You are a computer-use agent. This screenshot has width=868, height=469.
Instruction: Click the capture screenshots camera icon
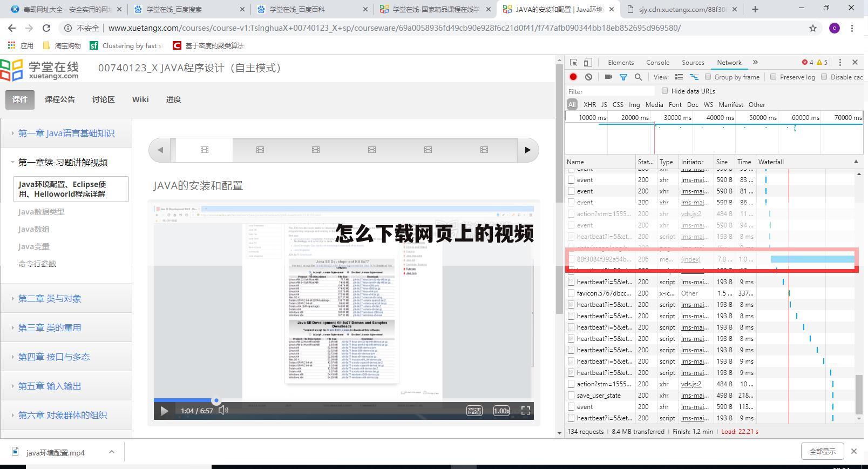tap(608, 77)
